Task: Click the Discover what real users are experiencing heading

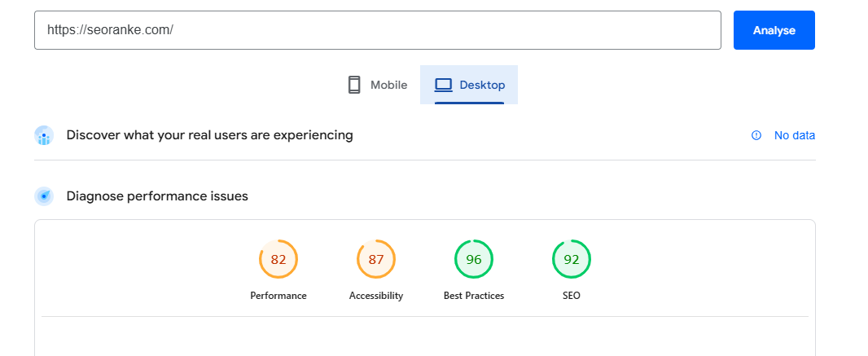Action: point(209,135)
